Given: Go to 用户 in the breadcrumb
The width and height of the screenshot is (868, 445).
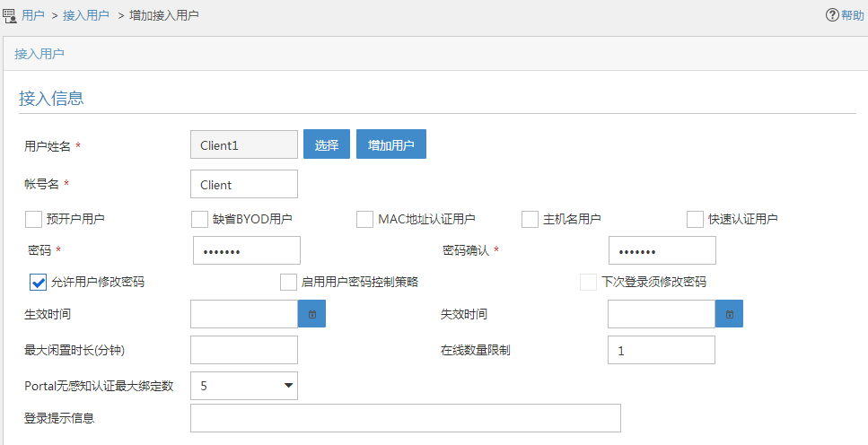Looking at the screenshot, I should click(x=33, y=15).
